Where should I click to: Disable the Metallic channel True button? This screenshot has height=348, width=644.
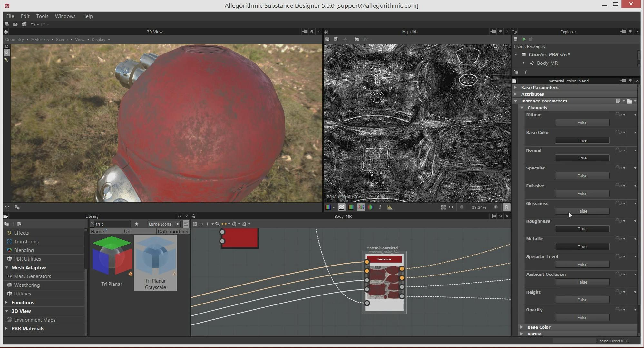pos(582,247)
